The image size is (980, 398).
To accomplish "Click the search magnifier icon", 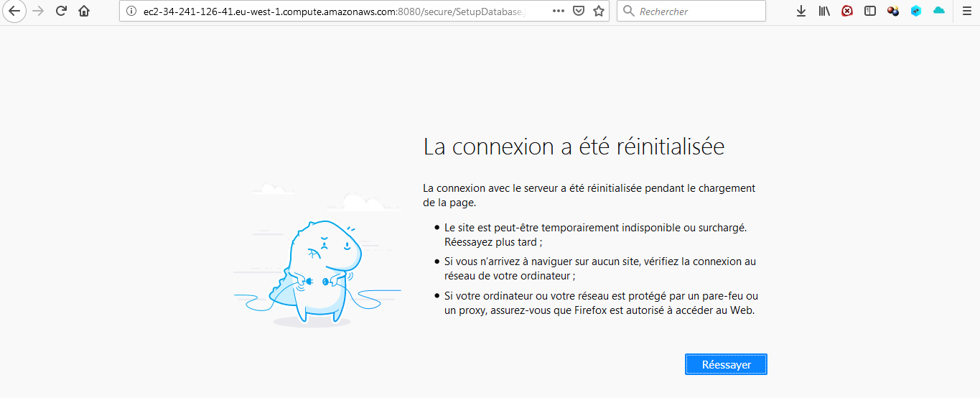I will pyautogui.click(x=628, y=11).
